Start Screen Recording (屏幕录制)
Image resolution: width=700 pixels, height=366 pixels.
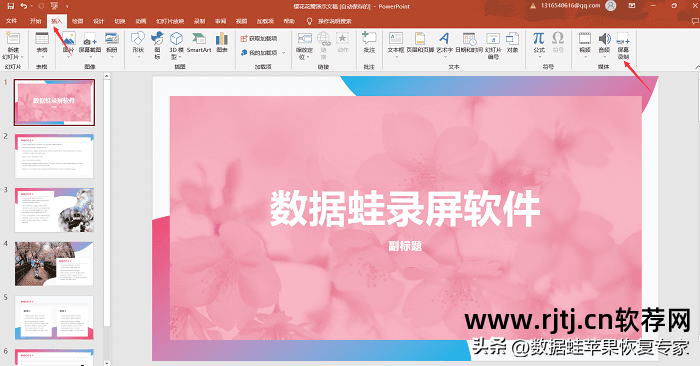pos(623,45)
